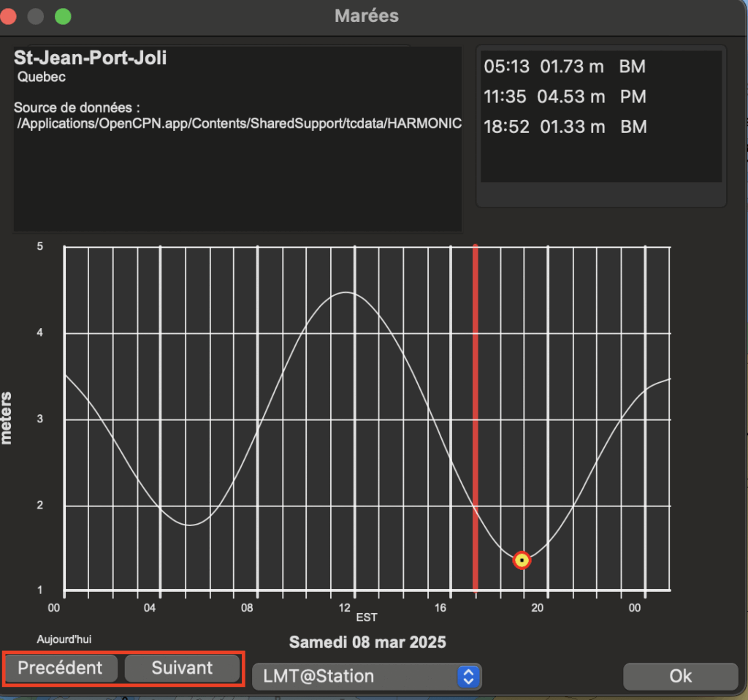Click the first low tide trough on curve
Screen dimensions: 748x700
(x=189, y=525)
